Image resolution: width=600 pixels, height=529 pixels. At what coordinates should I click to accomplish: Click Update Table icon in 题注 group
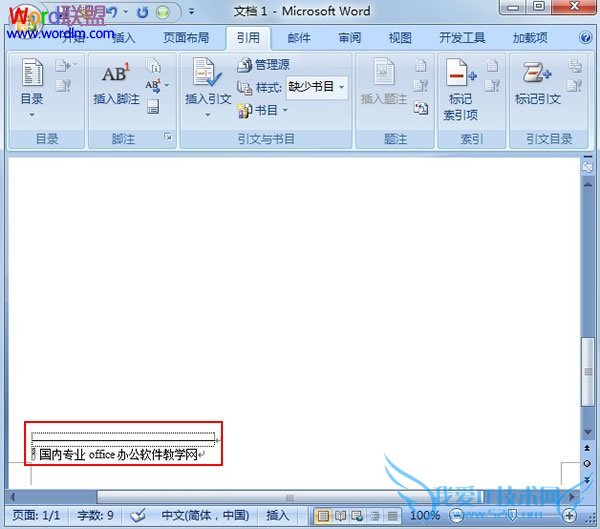click(x=421, y=85)
